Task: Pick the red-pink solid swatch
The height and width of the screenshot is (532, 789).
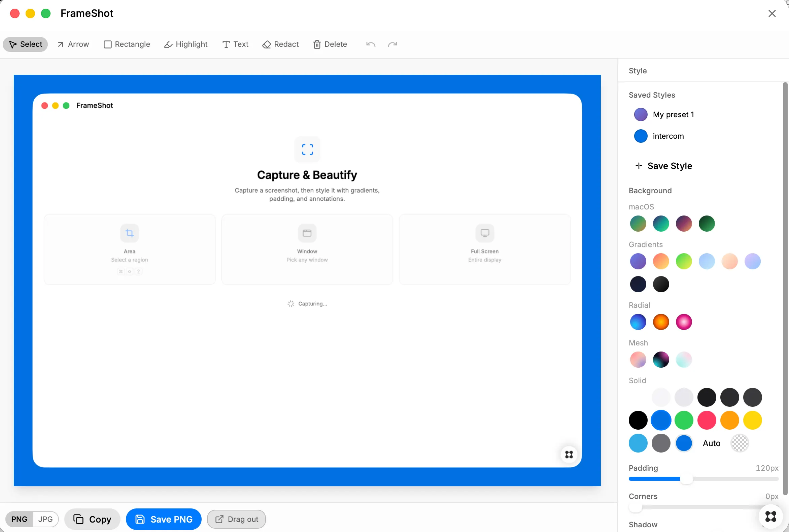Action: tap(707, 420)
